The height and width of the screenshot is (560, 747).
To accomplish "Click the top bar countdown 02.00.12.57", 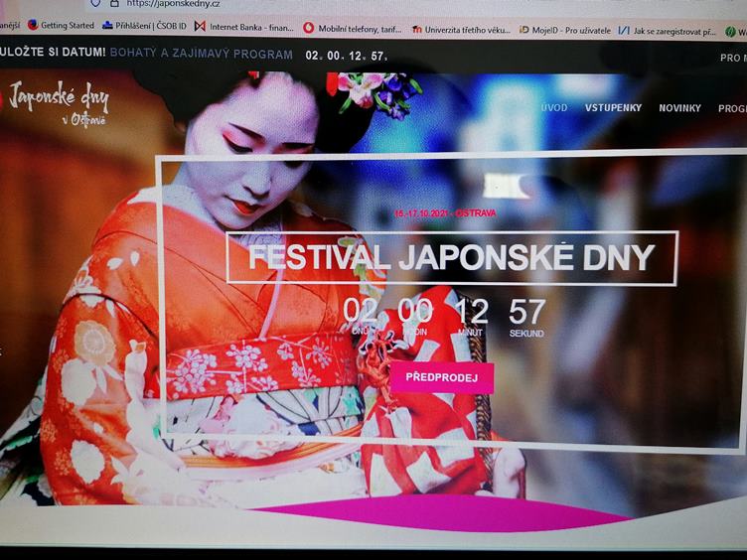I will tap(346, 56).
